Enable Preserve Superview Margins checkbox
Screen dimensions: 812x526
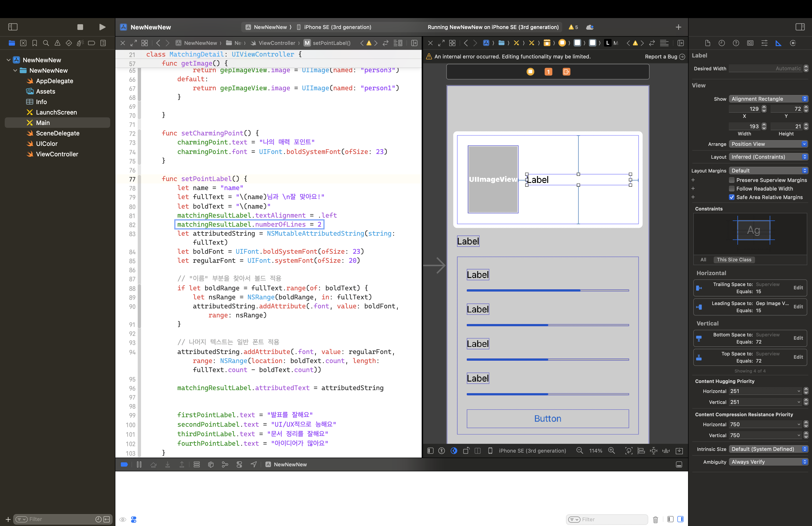tap(732, 180)
